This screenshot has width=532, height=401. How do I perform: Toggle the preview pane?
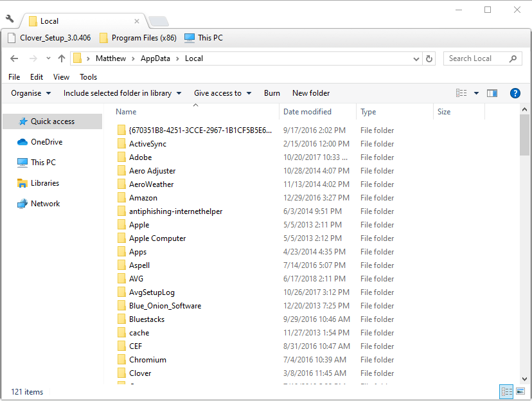click(492, 93)
